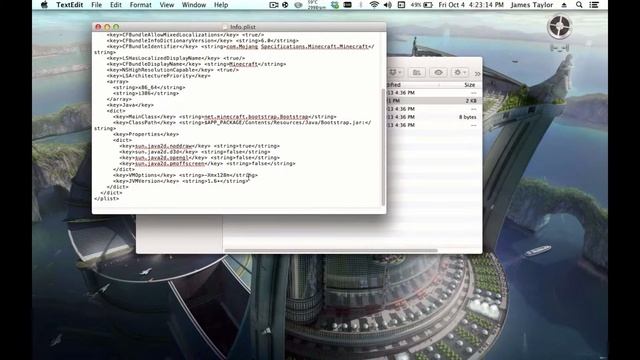Click the Info.plist title document icon
640x360 pixels.
(x=225, y=27)
